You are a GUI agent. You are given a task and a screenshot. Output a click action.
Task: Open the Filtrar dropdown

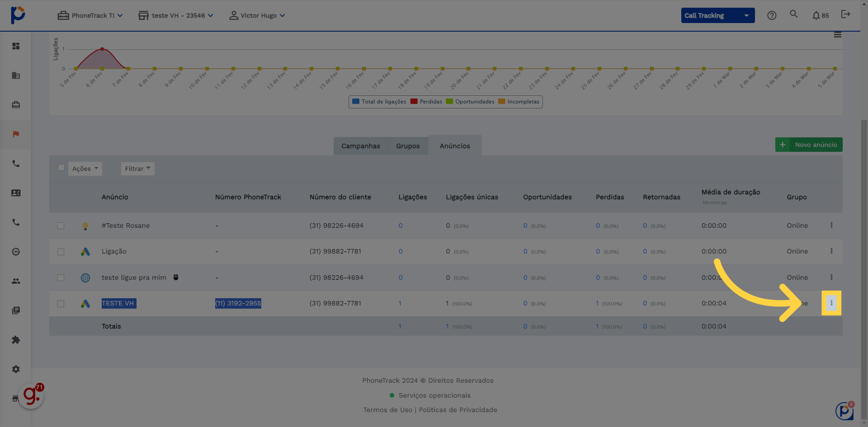137,169
